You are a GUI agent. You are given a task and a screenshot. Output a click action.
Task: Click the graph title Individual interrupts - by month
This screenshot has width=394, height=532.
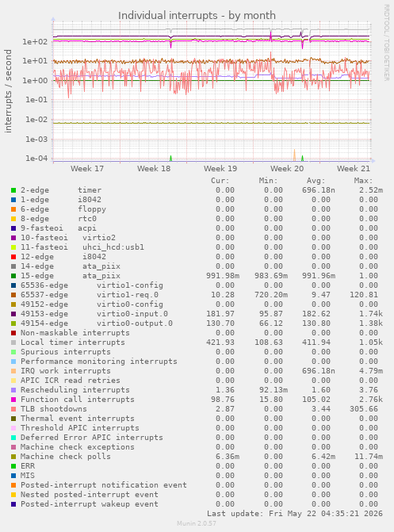click(x=197, y=16)
